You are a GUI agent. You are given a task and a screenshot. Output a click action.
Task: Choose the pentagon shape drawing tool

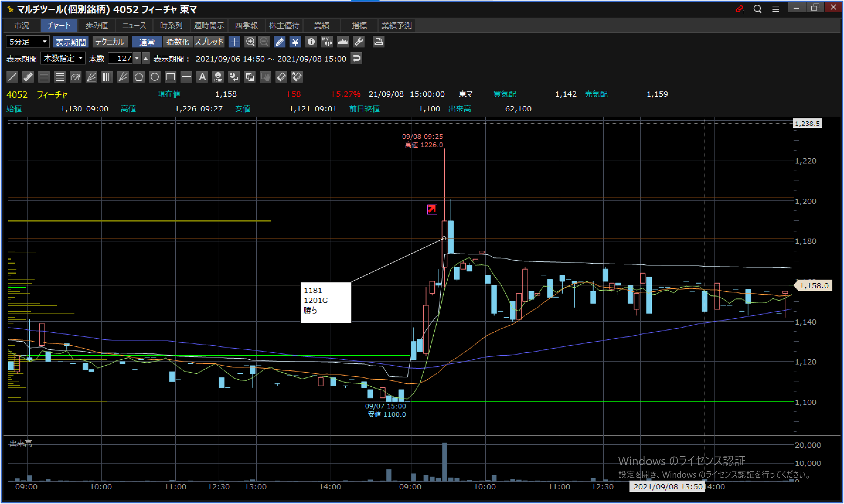(x=139, y=77)
